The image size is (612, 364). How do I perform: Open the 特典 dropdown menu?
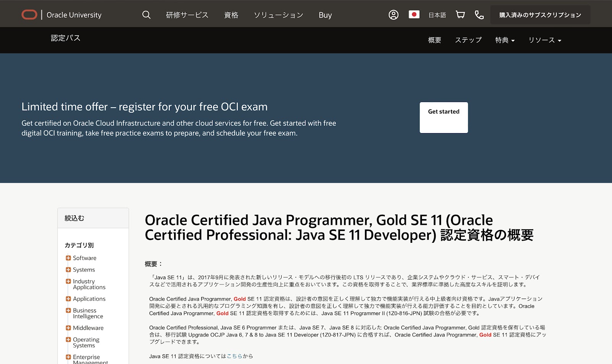pyautogui.click(x=505, y=40)
